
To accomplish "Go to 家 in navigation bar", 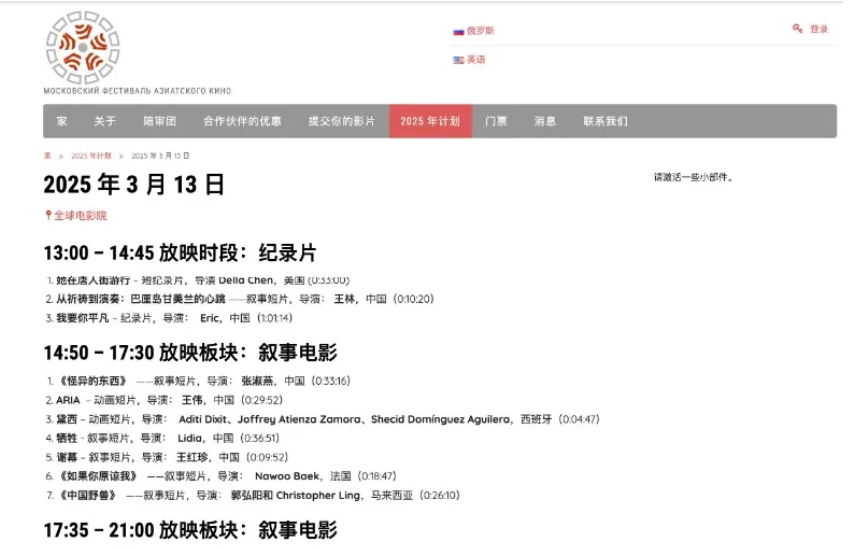I will click(62, 122).
